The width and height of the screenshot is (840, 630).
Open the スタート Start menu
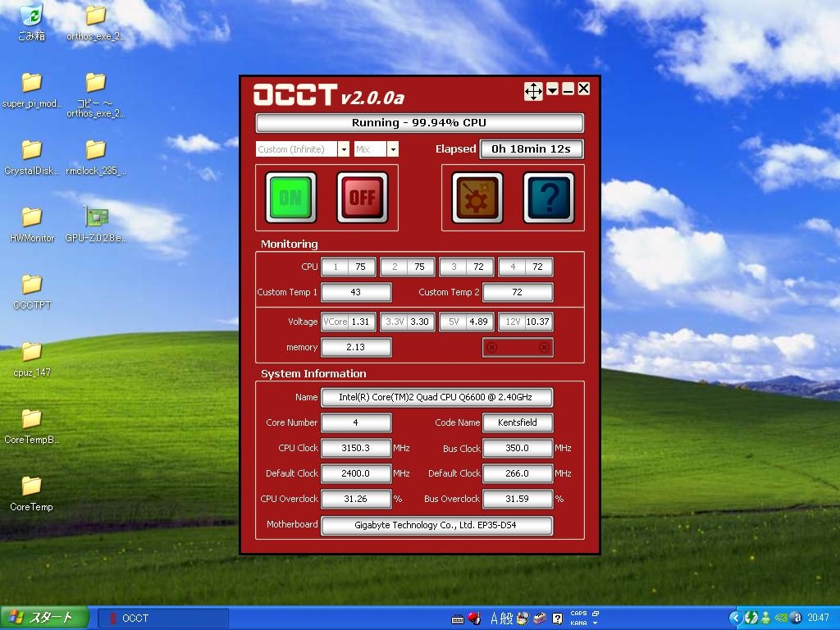pyautogui.click(x=44, y=618)
